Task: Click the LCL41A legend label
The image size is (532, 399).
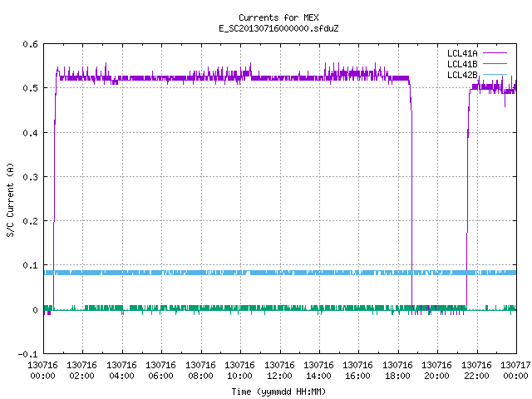Action: [462, 53]
